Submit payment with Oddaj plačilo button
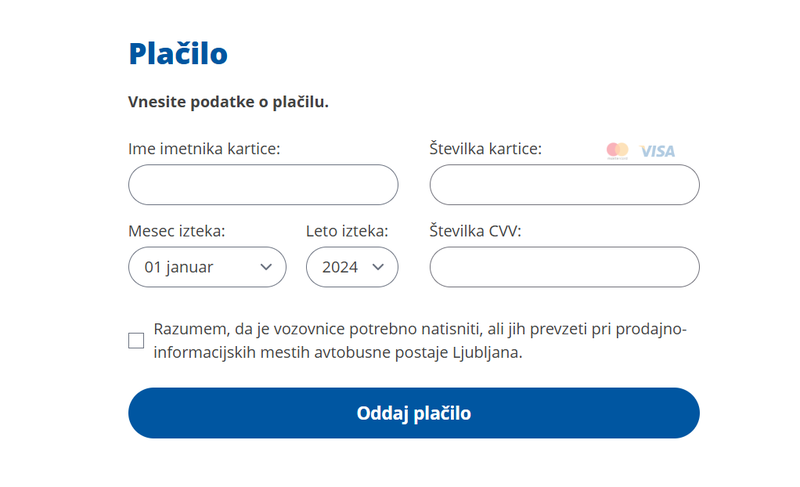Viewport: 800px width, 487px height. [414, 413]
